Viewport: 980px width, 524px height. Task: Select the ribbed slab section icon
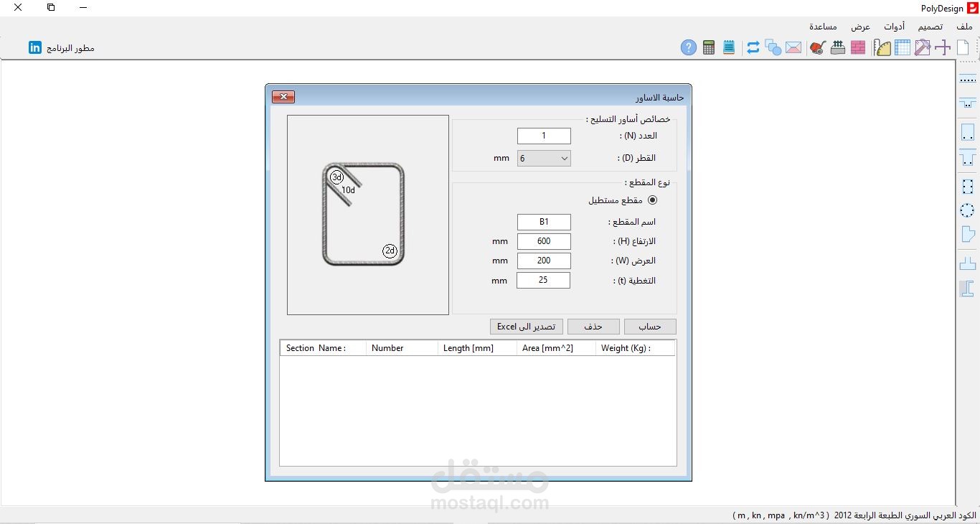point(968,103)
